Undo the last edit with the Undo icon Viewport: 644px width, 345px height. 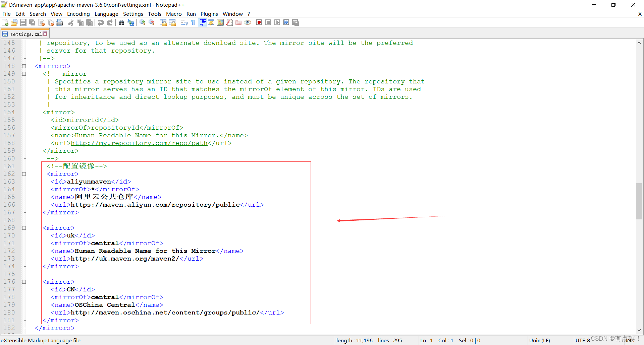(101, 22)
